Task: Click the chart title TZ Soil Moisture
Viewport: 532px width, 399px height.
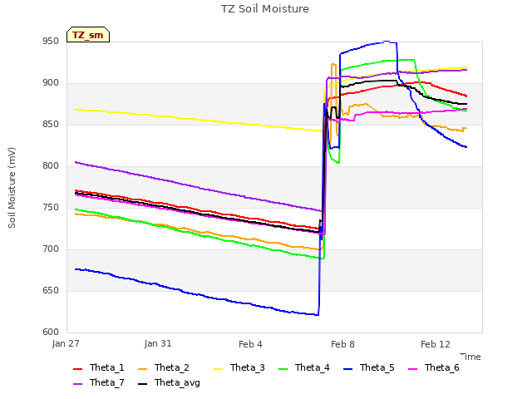Action: coord(265,9)
